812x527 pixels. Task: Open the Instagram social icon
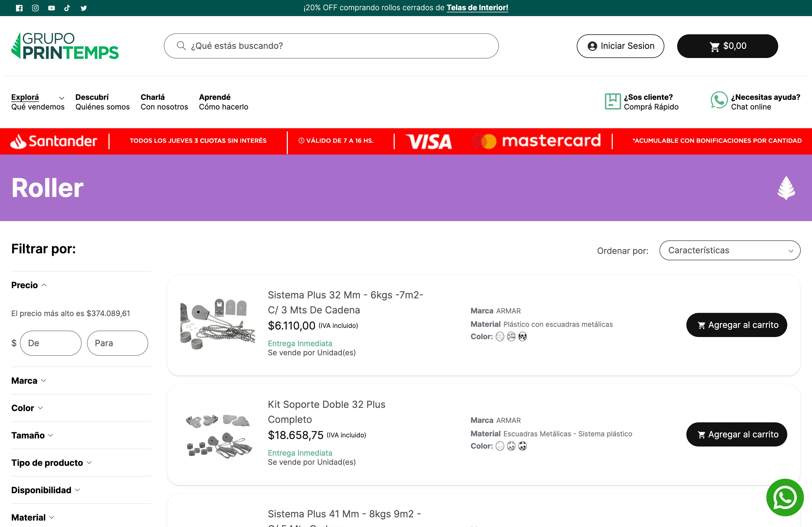tap(35, 8)
